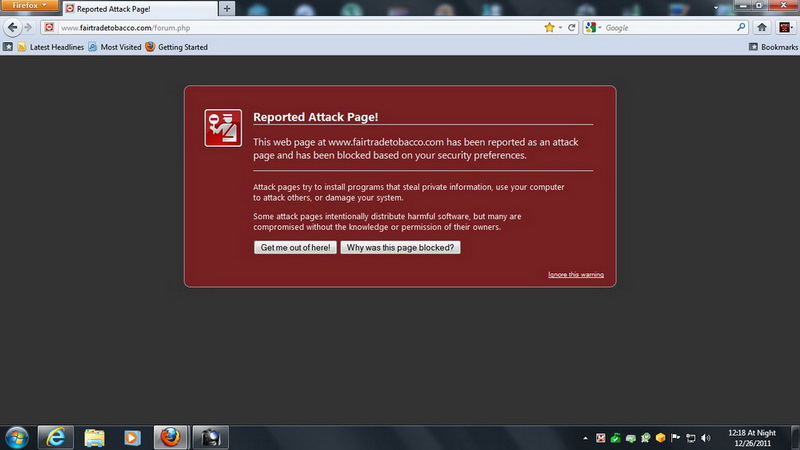Open the Bookmarks menu button
This screenshot has height=450, width=800.
[x=773, y=47]
